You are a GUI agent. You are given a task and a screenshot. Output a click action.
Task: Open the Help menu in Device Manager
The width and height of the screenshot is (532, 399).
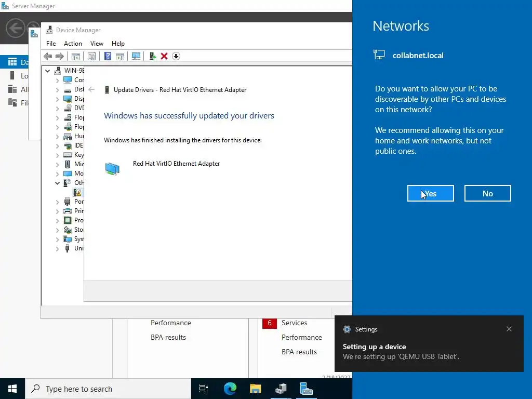coord(118,44)
